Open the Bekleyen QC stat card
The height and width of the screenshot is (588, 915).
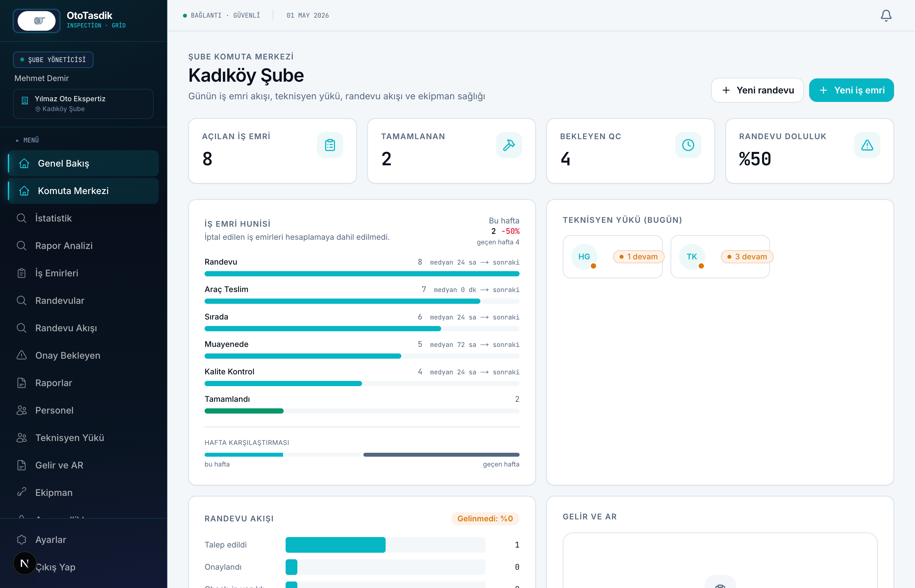pyautogui.click(x=630, y=151)
